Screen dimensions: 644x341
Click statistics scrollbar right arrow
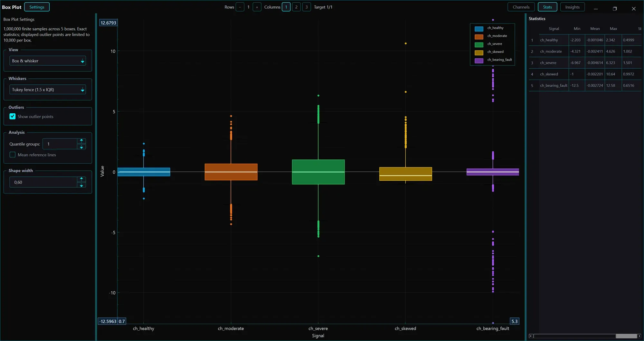[639, 336]
